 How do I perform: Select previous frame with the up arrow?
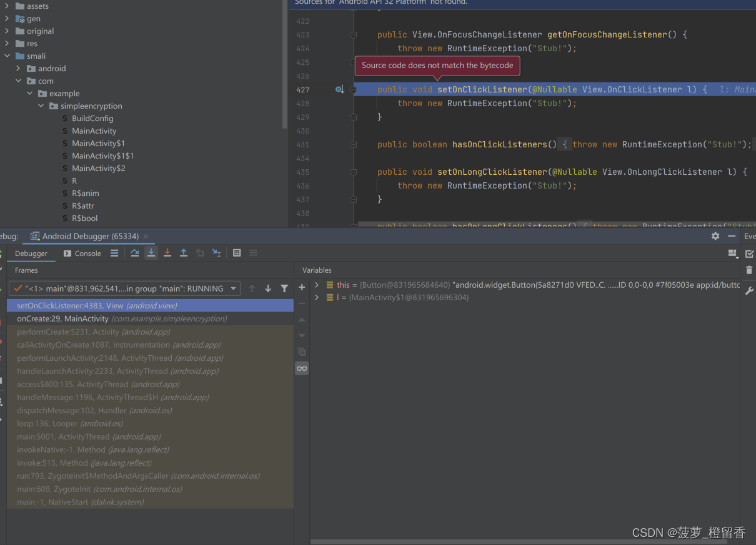(x=252, y=288)
